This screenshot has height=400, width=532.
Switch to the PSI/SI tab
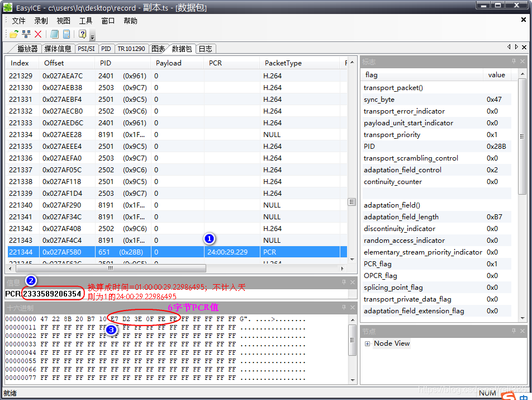point(86,49)
